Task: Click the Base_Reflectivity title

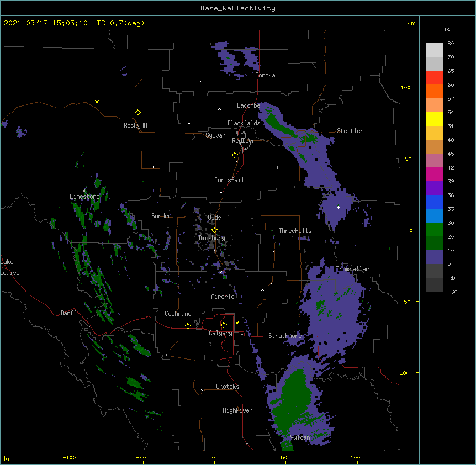Action: pyautogui.click(x=238, y=8)
